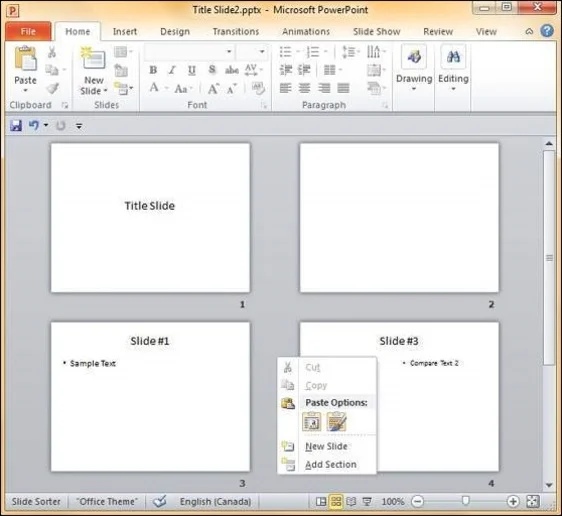Select the Title Slide thumbnail

point(150,218)
